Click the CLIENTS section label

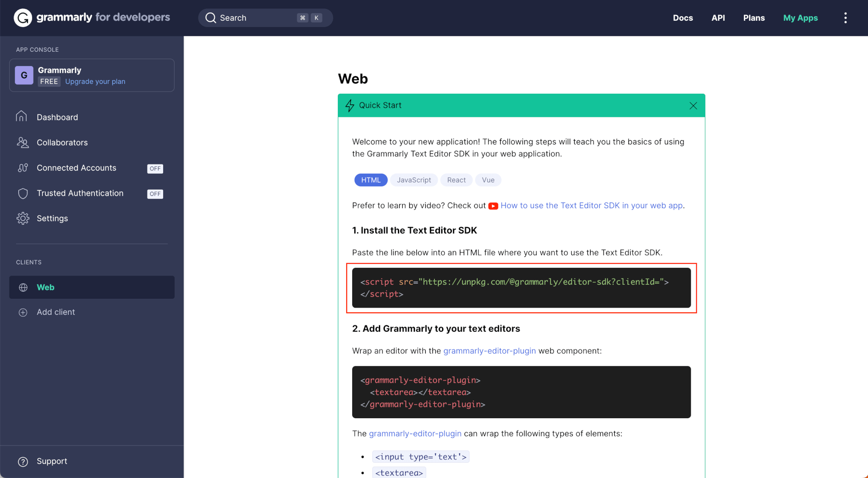pyautogui.click(x=29, y=262)
